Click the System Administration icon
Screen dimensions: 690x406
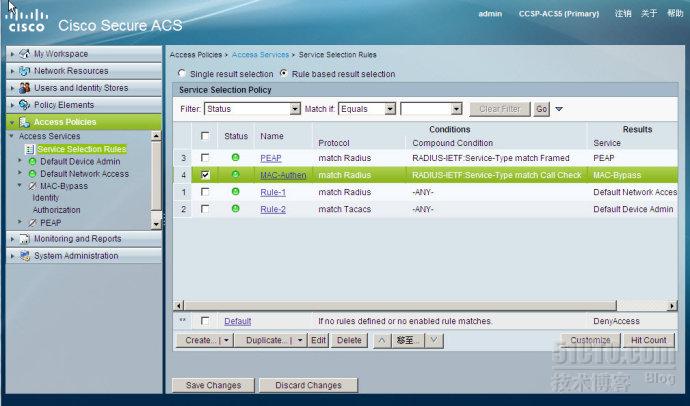(24, 256)
